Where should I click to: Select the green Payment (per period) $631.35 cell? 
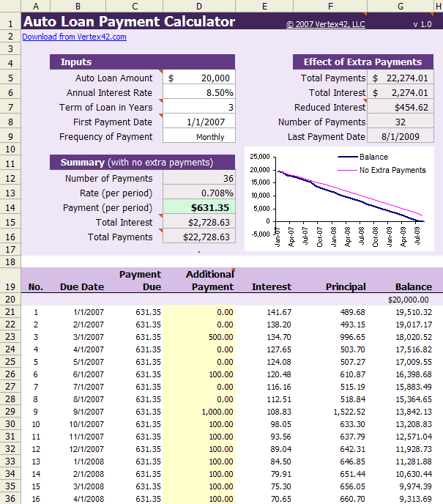click(198, 207)
